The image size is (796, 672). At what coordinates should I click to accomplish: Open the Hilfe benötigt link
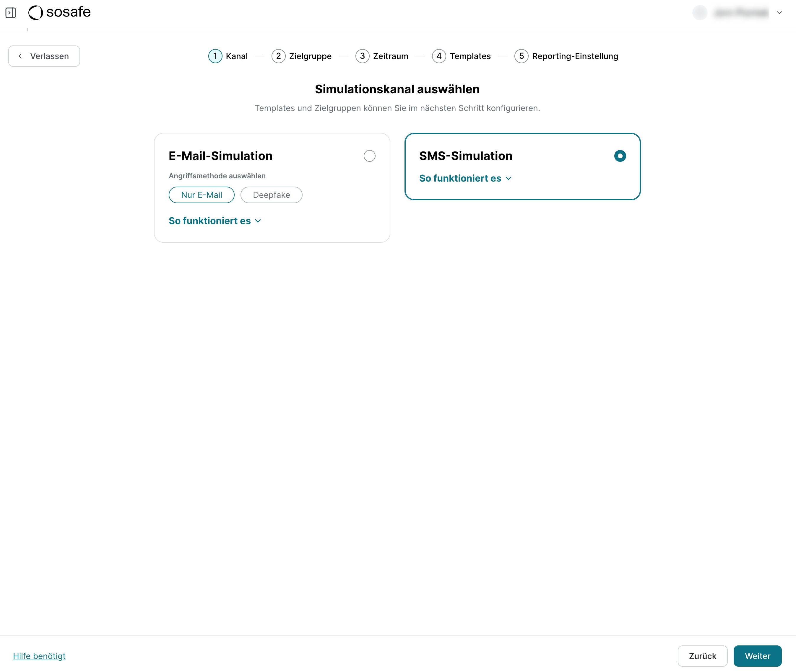coord(39,656)
